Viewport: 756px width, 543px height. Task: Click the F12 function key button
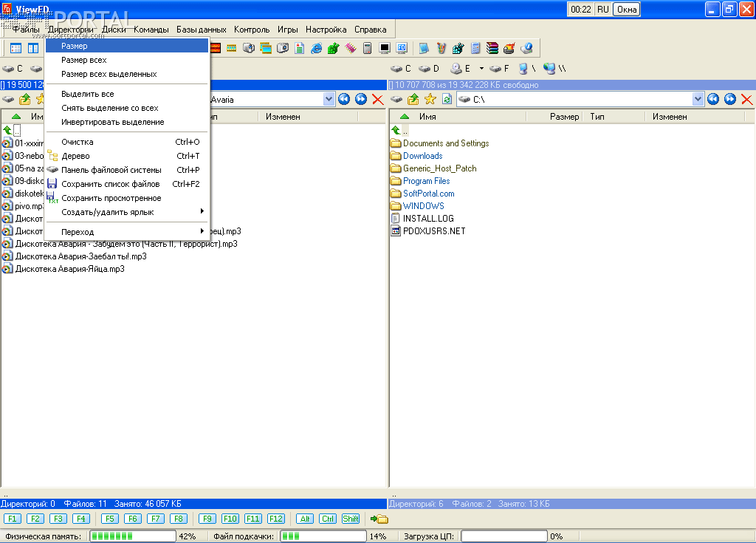pos(276,519)
